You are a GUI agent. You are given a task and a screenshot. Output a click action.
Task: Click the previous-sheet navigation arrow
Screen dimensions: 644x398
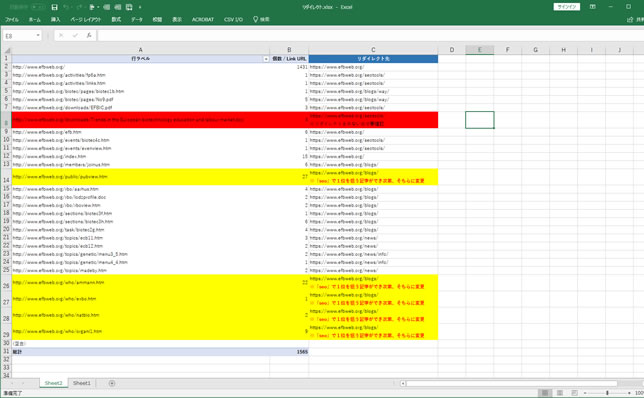click(12, 383)
